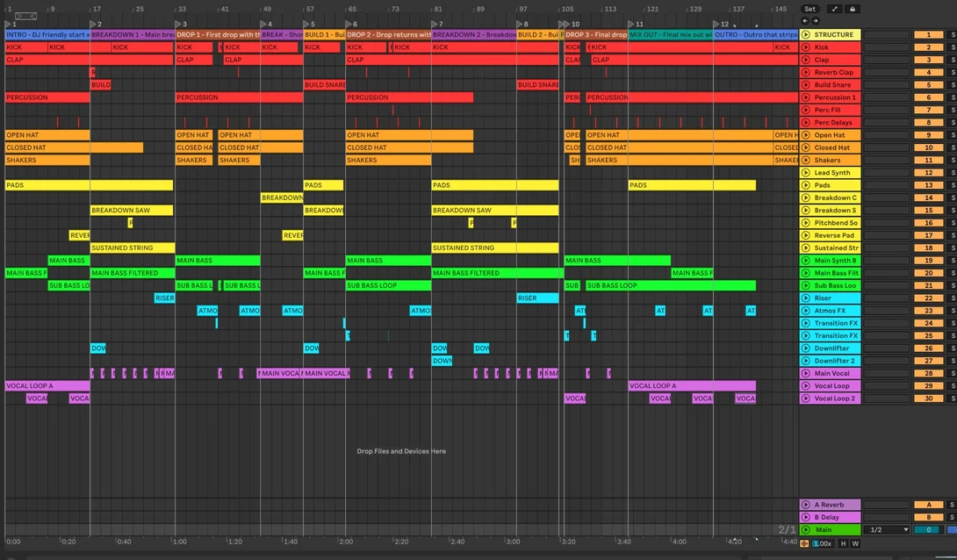Select the Sustained Str track header
957x560 pixels.
(830, 248)
